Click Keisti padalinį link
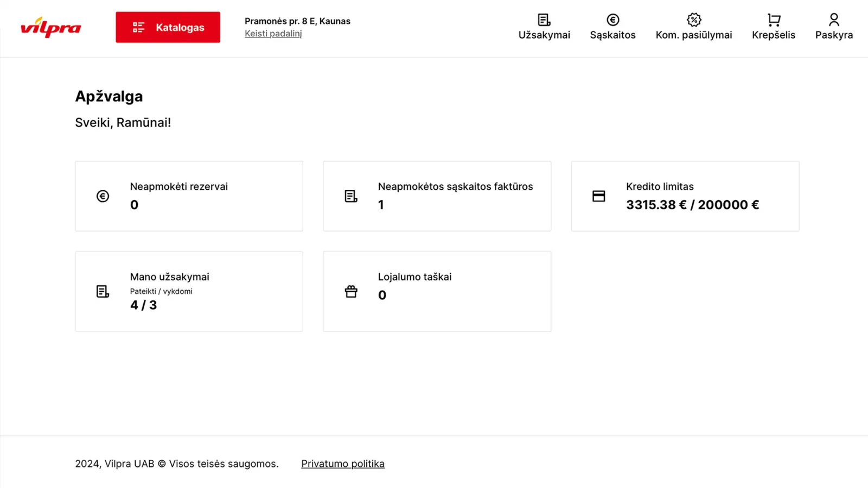This screenshot has height=488, width=868. coord(273,34)
